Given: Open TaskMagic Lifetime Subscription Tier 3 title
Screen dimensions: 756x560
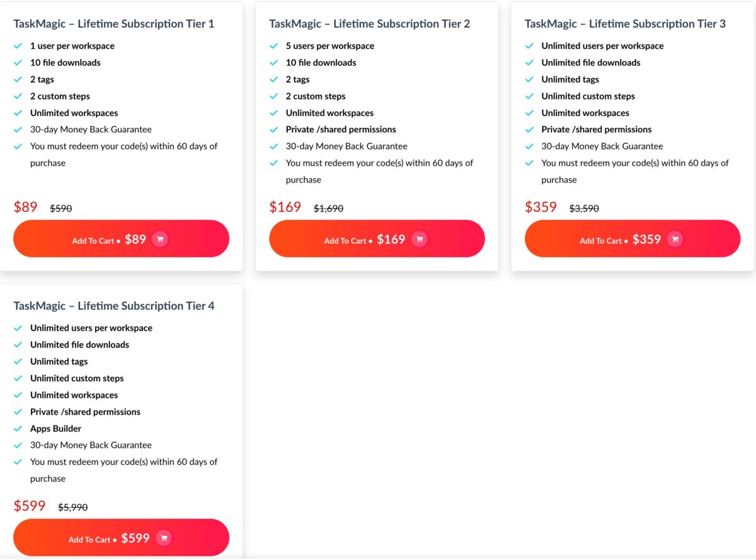Looking at the screenshot, I should pyautogui.click(x=625, y=24).
